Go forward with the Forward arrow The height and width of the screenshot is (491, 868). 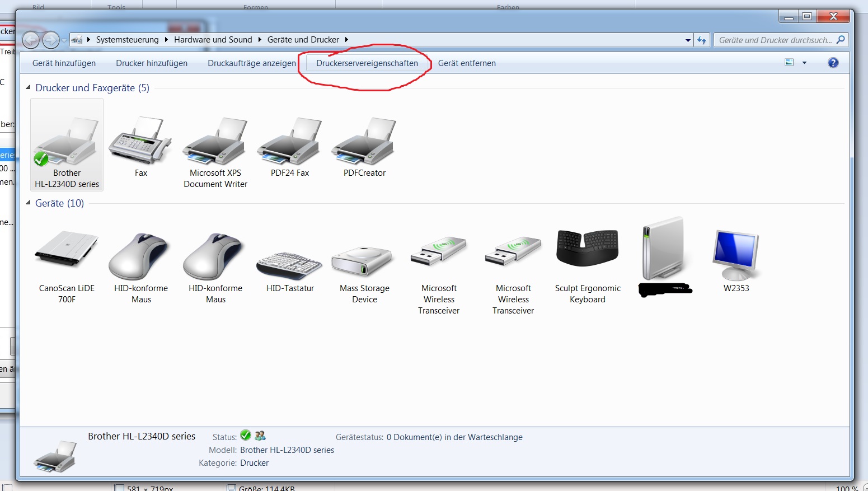click(51, 40)
